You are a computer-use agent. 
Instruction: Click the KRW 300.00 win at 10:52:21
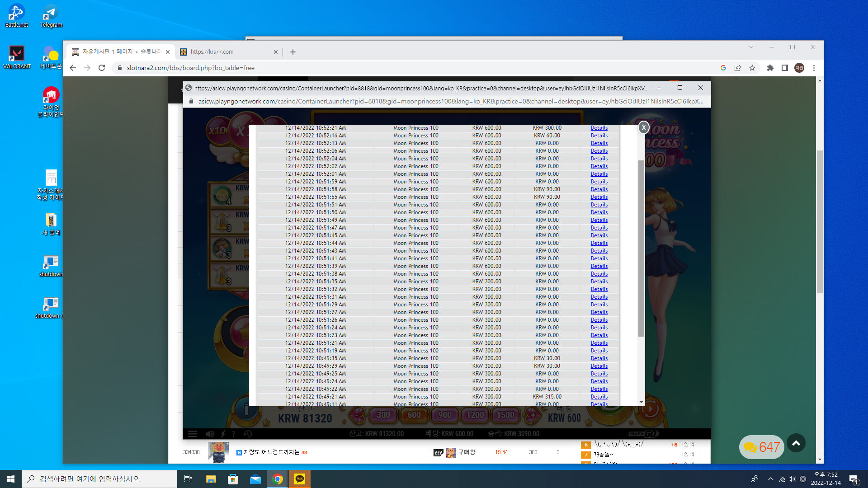547,128
